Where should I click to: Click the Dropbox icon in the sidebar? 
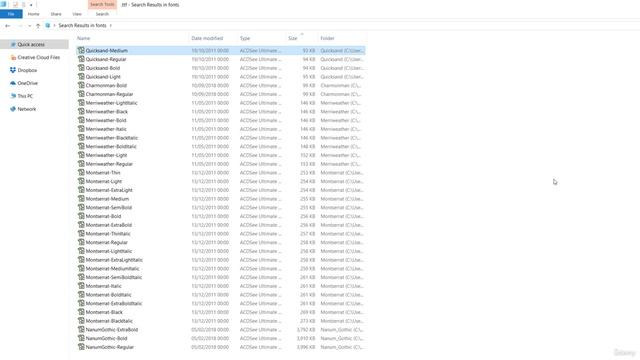pos(13,70)
